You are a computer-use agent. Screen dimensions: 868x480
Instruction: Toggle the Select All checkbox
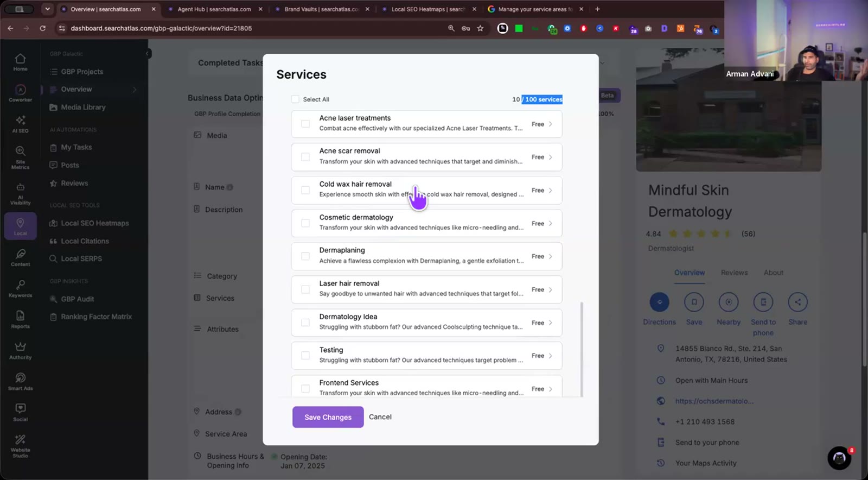click(x=295, y=99)
